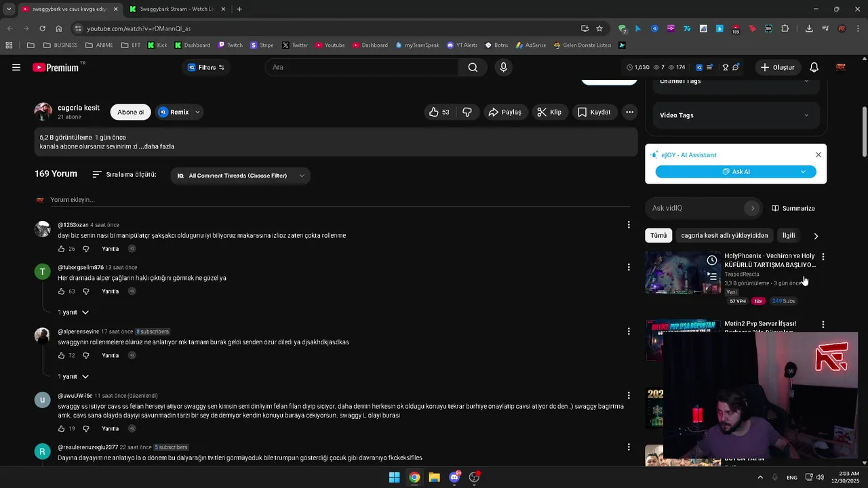The height and width of the screenshot is (488, 868).
Task: Open the Windows Start menu
Action: [x=394, y=477]
